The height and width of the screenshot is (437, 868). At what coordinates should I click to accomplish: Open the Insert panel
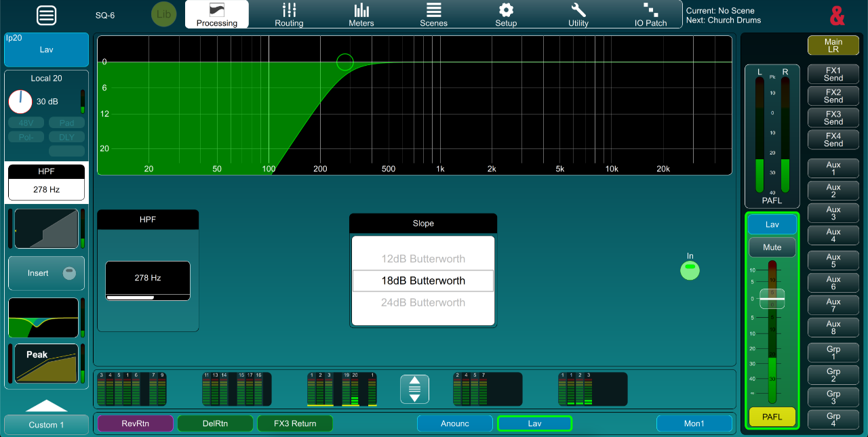coord(46,273)
